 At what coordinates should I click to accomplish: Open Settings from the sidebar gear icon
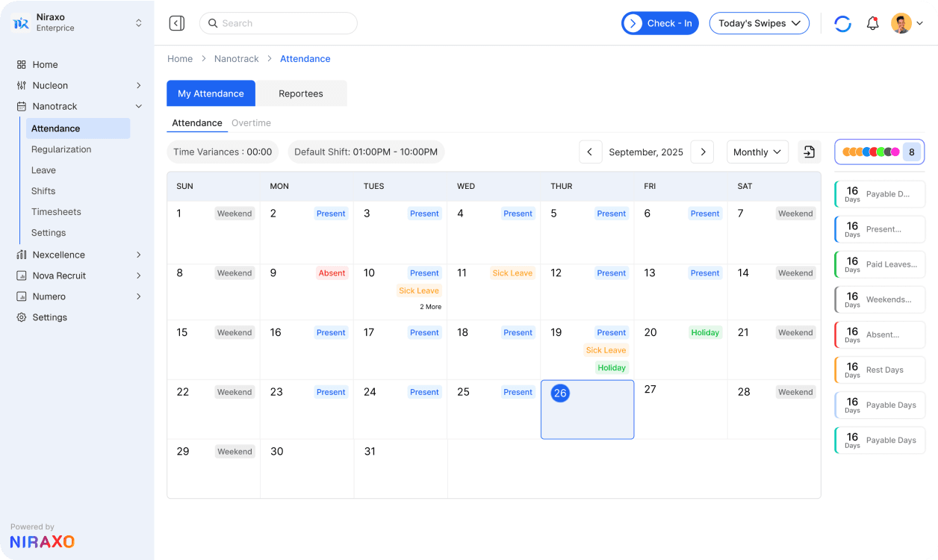click(x=21, y=317)
